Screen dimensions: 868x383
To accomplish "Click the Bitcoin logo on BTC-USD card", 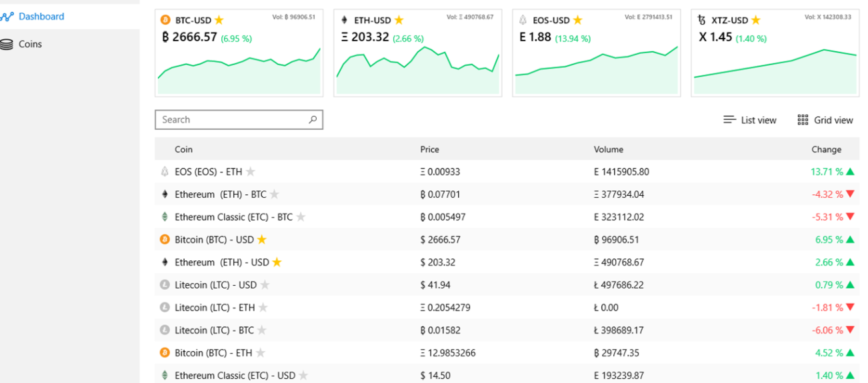I will pos(166,20).
